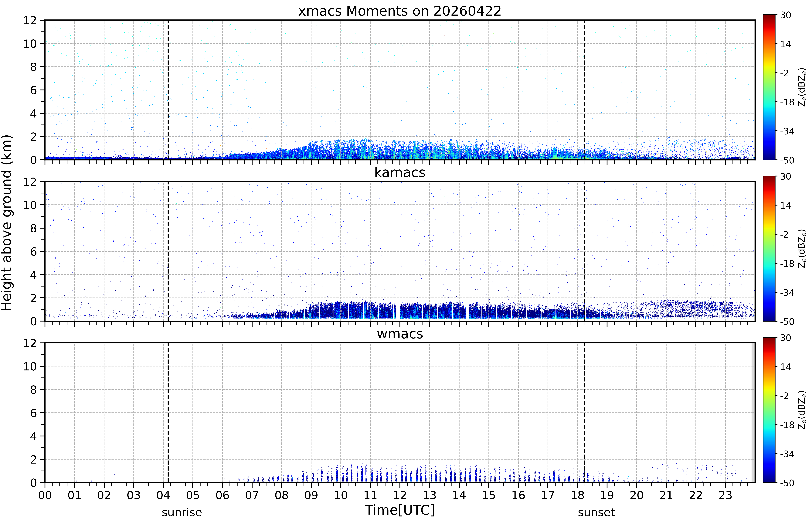Click the sunset dashed line in wmacs panel
This screenshot has height=524, width=812.
[x=584, y=413]
